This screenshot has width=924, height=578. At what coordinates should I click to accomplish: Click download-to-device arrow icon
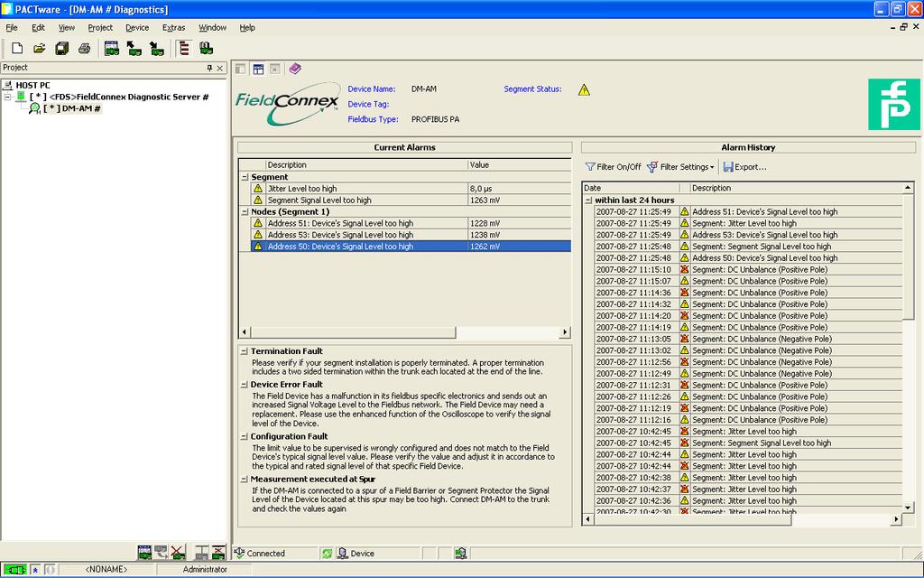coord(157,49)
